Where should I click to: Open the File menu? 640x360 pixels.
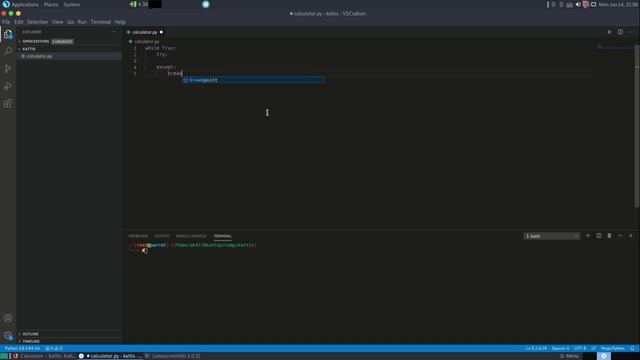tap(6, 22)
